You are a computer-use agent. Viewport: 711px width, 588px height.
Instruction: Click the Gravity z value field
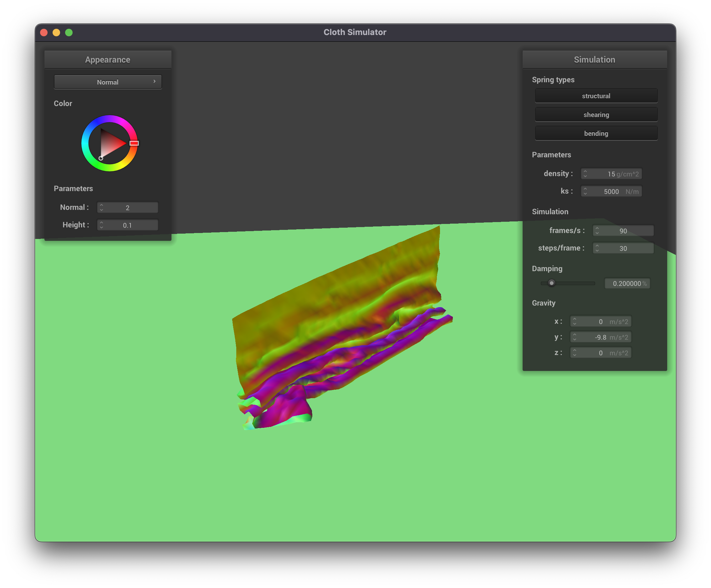601,353
